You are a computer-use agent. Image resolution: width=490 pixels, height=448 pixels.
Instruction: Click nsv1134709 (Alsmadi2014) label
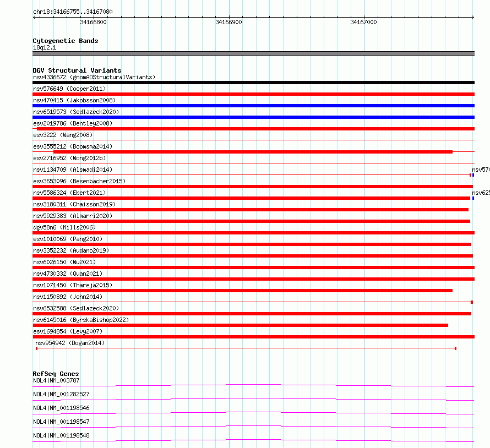click(73, 170)
